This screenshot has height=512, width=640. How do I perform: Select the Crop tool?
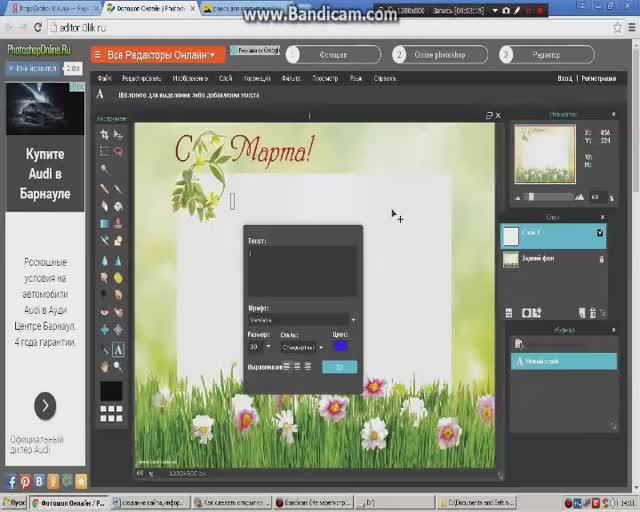pyautogui.click(x=104, y=134)
